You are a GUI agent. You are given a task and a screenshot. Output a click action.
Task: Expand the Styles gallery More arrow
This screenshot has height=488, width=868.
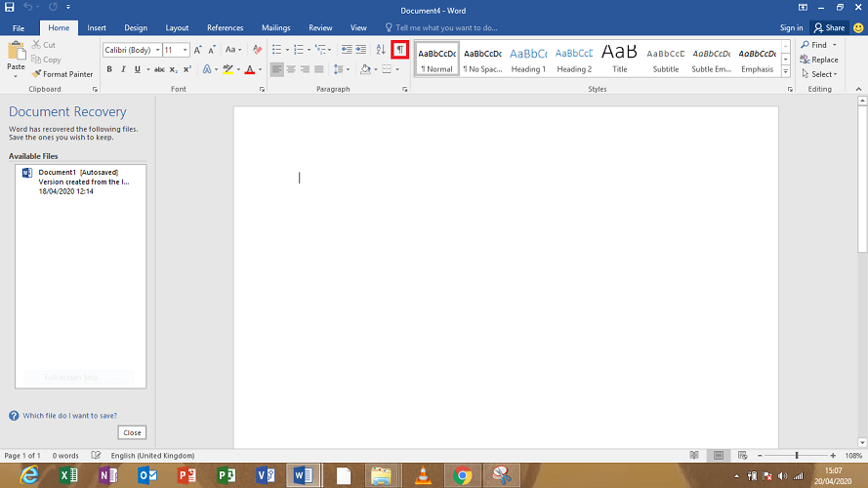[x=786, y=71]
